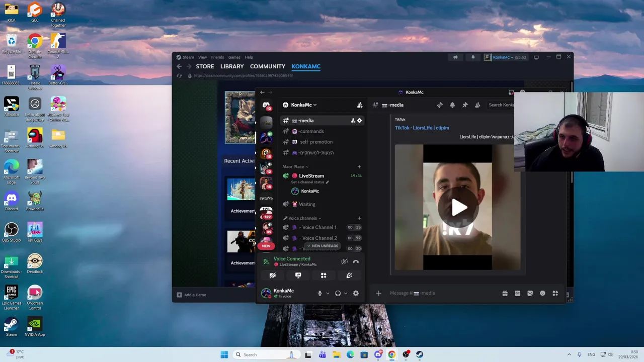Open notification settings bell in Discord header

(x=452, y=105)
